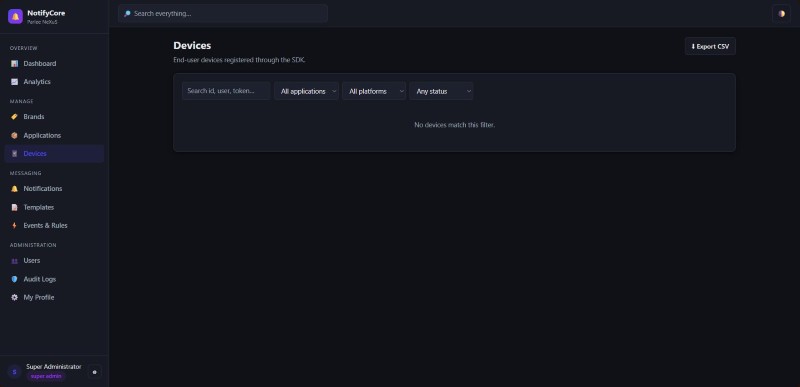Click the small button beside Super Administrator
Viewport: 800px width, 387px height.
[94, 372]
